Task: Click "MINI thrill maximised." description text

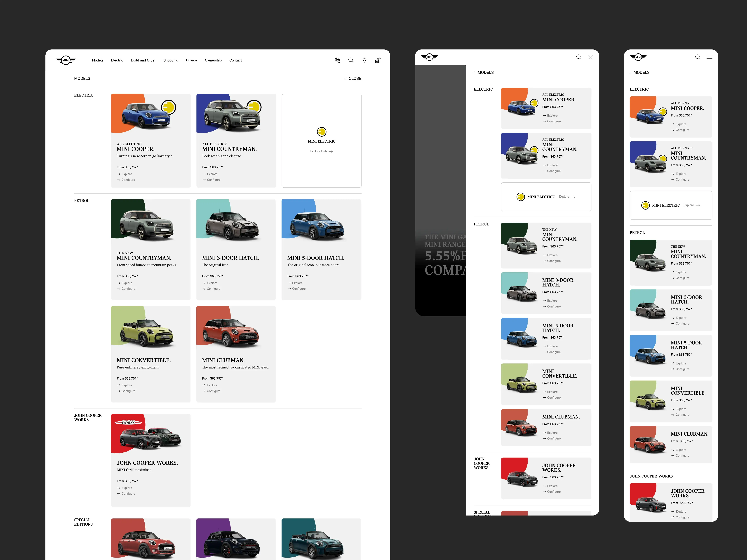Action: coord(134,470)
